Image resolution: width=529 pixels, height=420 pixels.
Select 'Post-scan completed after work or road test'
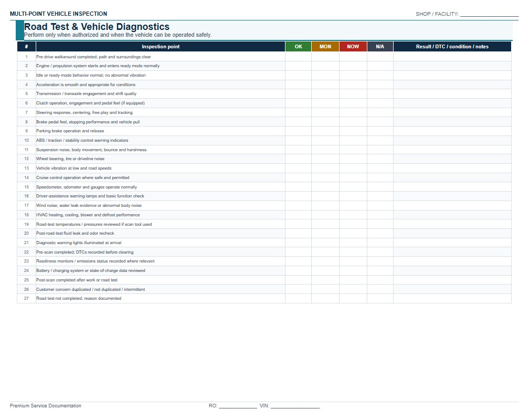pos(77,280)
